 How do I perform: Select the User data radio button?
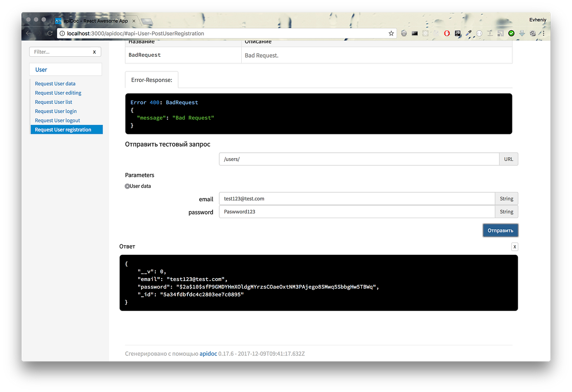127,186
